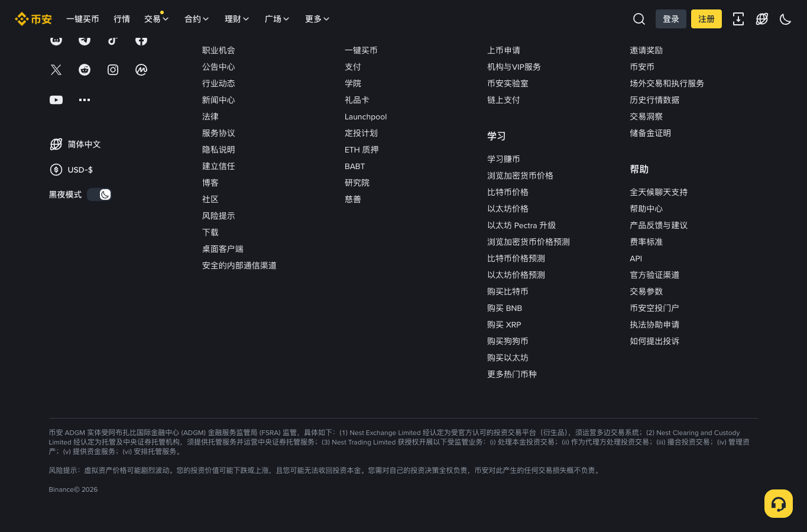
Task: Open the USD-$ currency selector
Action: point(80,170)
